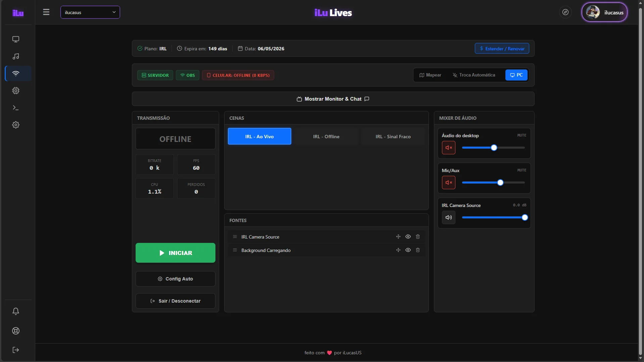Select the IRL - Ao Vivo scene
The width and height of the screenshot is (644, 362).
pyautogui.click(x=259, y=137)
